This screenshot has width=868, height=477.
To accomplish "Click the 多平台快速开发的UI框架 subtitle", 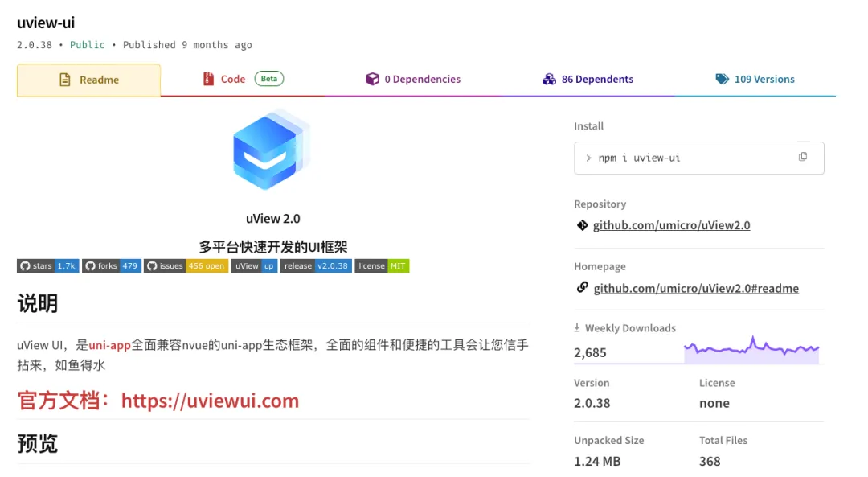I will (273, 246).
